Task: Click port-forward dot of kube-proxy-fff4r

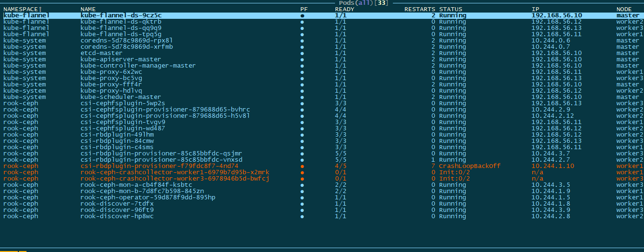Action: (302, 84)
